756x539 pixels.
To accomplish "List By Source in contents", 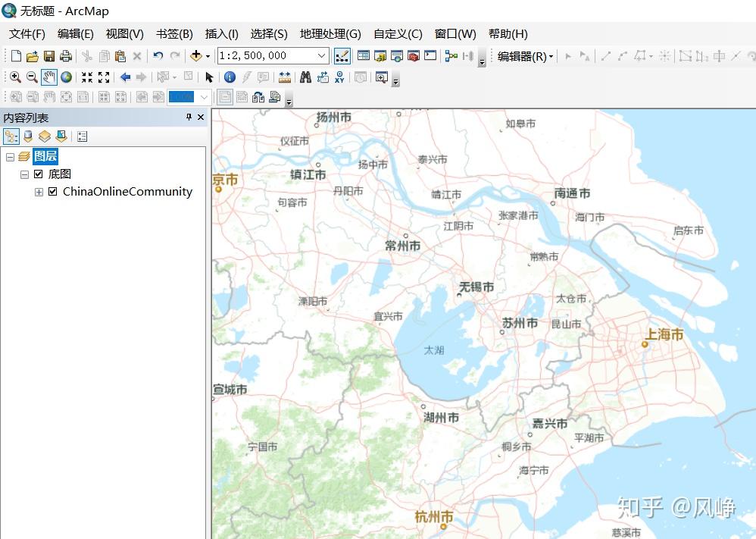I will pyautogui.click(x=28, y=136).
